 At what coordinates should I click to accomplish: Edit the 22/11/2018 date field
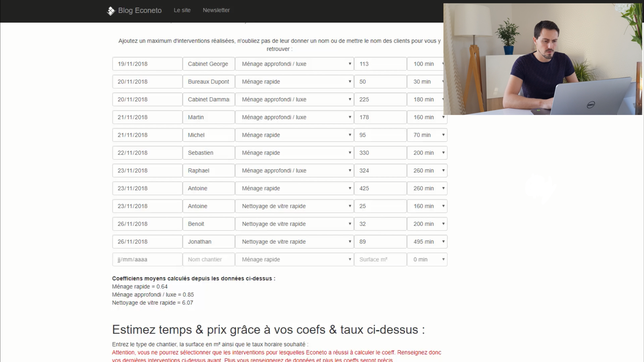147,153
